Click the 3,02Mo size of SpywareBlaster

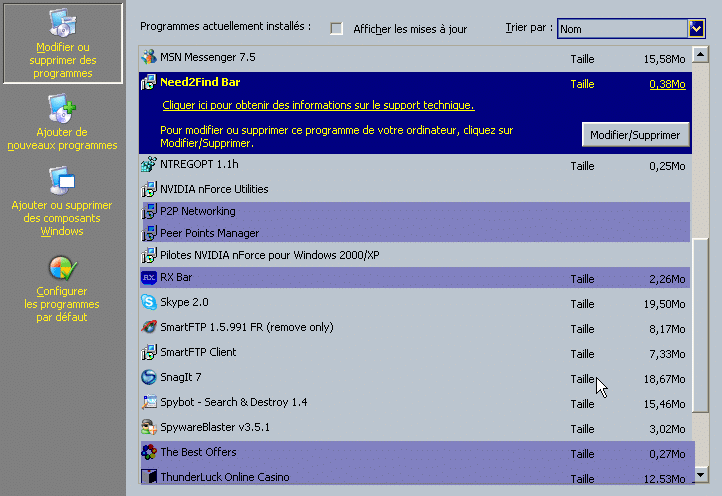tap(667, 429)
